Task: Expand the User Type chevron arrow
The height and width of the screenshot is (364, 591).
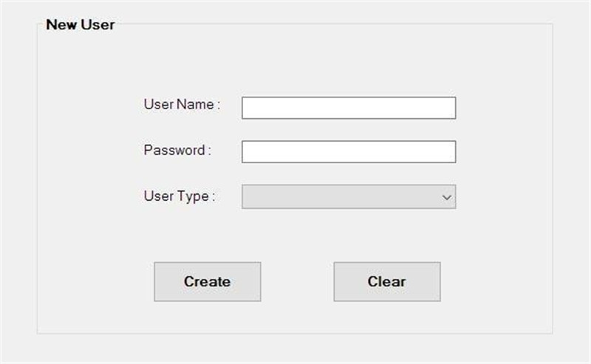Action: (447, 197)
